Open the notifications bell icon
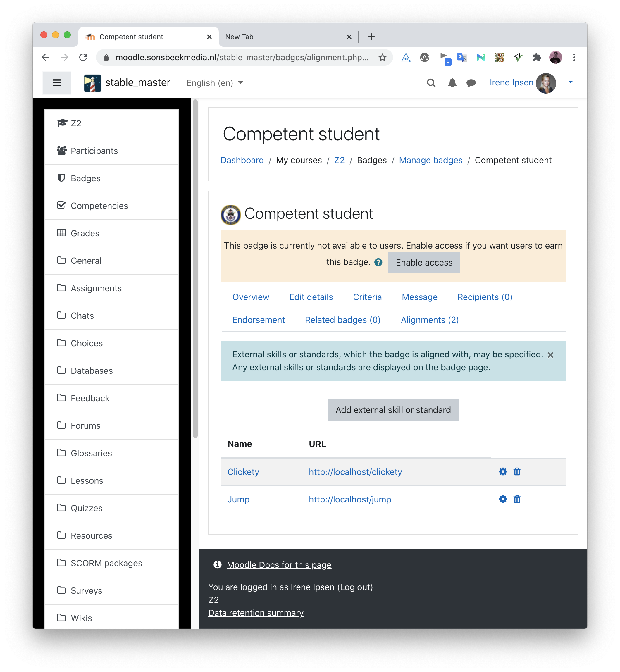This screenshot has height=672, width=620. pyautogui.click(x=452, y=83)
